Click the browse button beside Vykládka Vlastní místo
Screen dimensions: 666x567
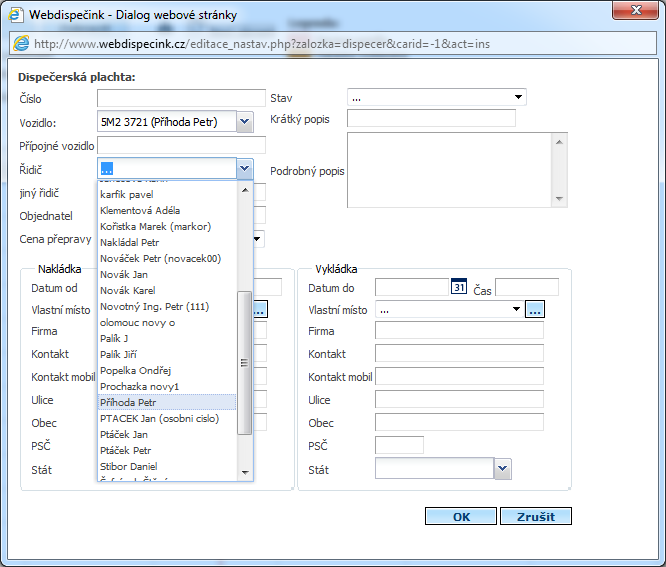click(535, 309)
